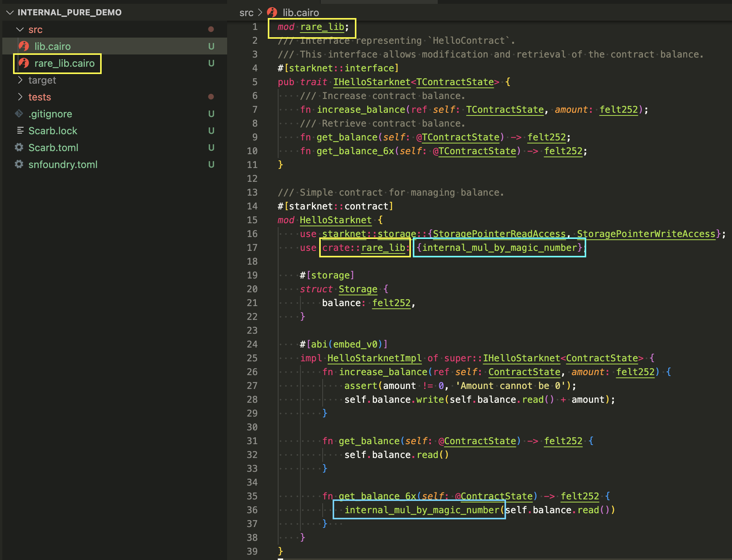Expand the tests folder
The width and height of the screenshot is (732, 560).
point(20,97)
